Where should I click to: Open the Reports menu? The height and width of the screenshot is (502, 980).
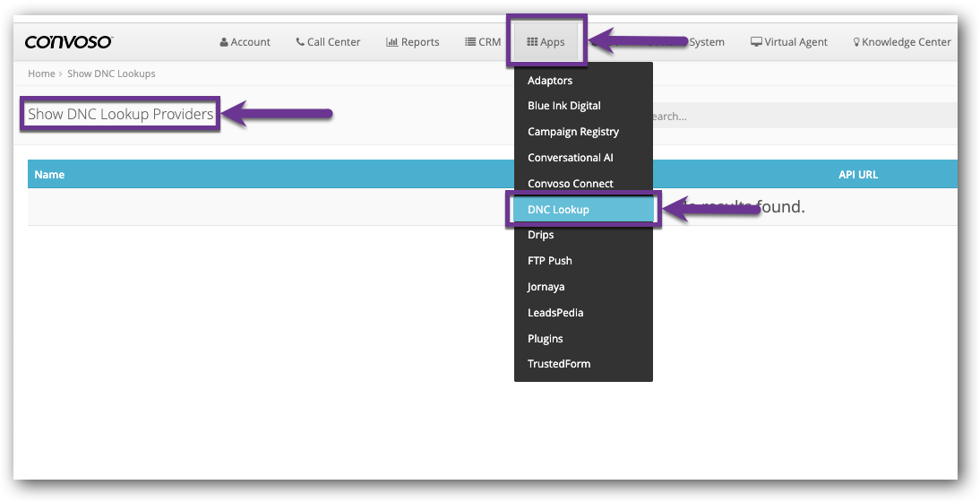tap(412, 42)
